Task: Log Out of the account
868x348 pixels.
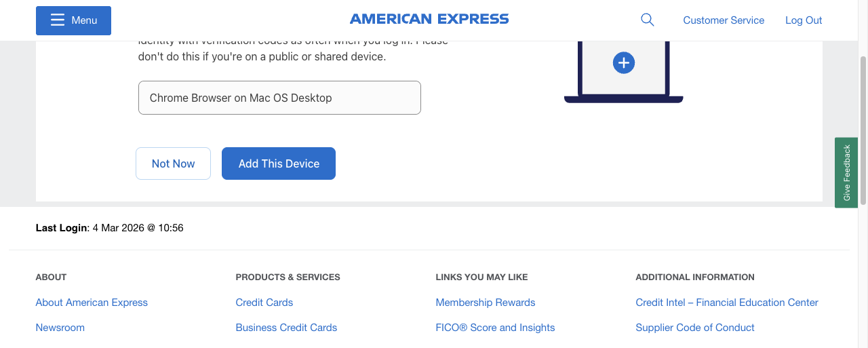Action: pos(804,20)
